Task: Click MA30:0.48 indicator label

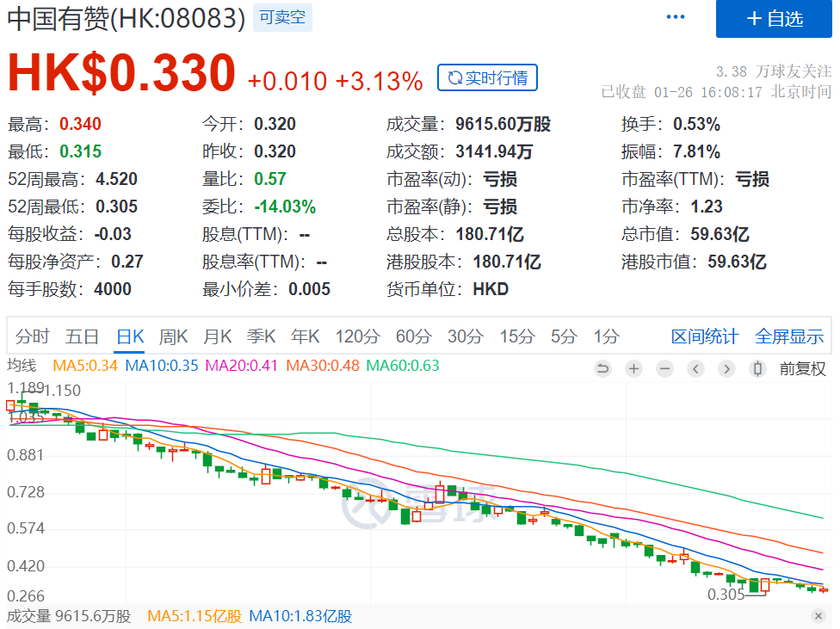Action: 323,366
